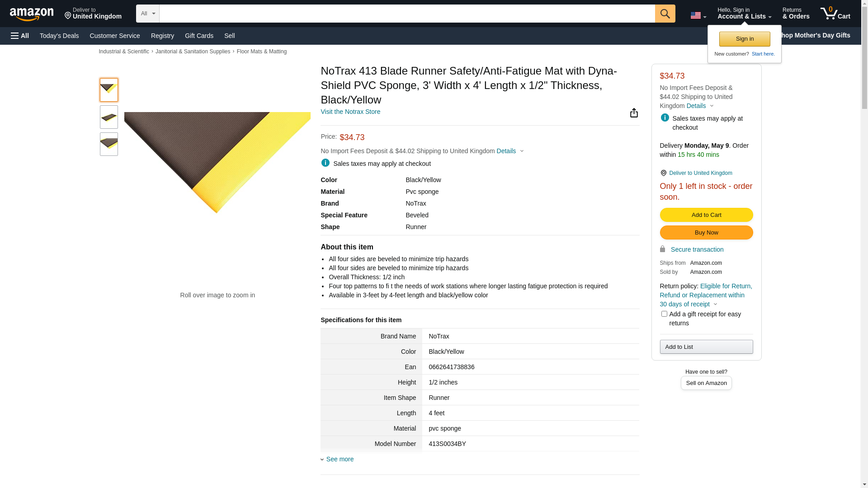Visit the Notrax Store link
This screenshot has height=488, width=868.
click(x=350, y=112)
